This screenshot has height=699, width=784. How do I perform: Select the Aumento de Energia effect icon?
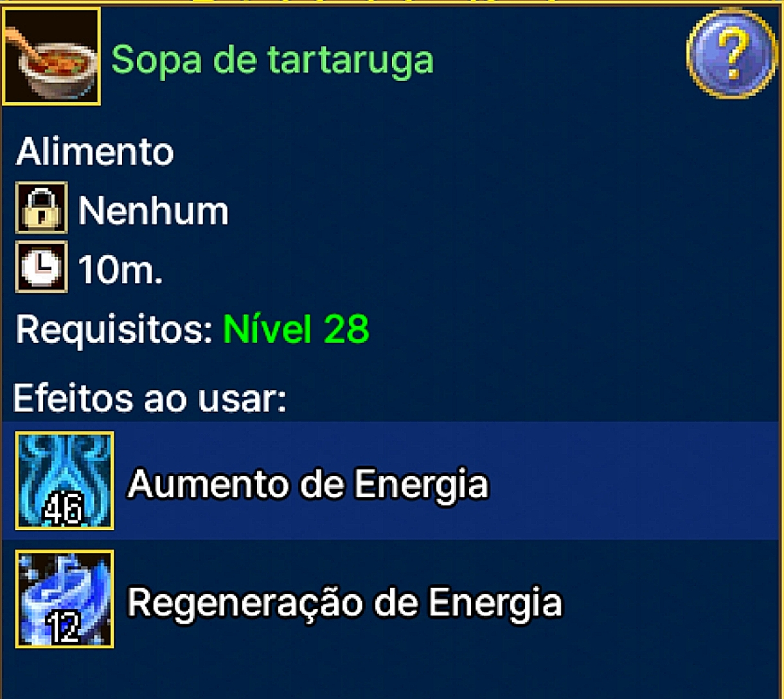pos(64,481)
